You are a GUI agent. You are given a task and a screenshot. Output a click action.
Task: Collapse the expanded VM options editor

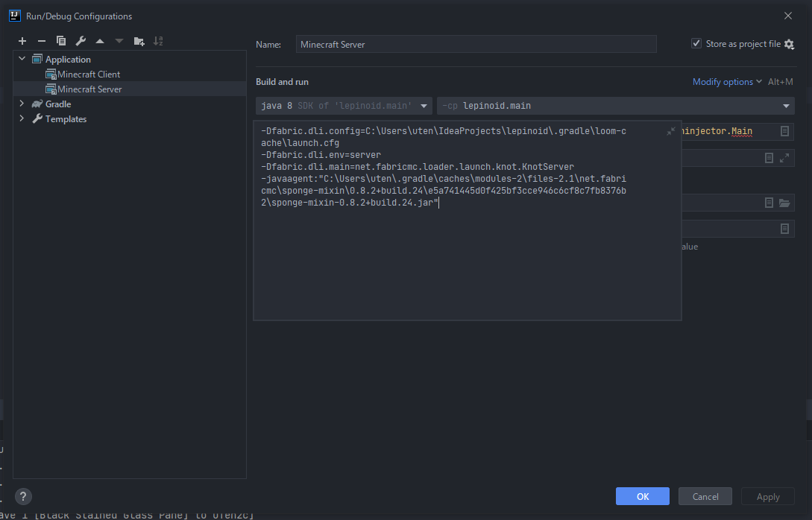[671, 131]
